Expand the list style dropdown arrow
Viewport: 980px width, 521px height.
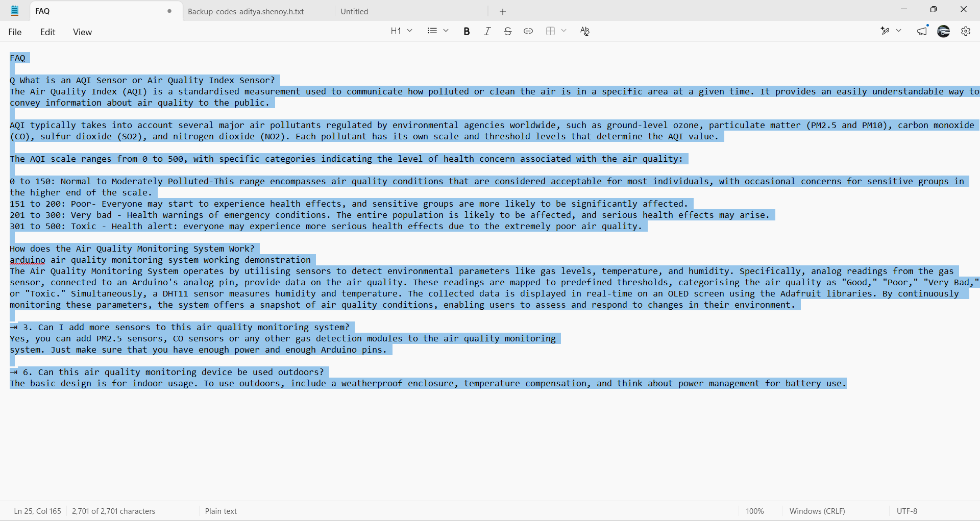446,31
